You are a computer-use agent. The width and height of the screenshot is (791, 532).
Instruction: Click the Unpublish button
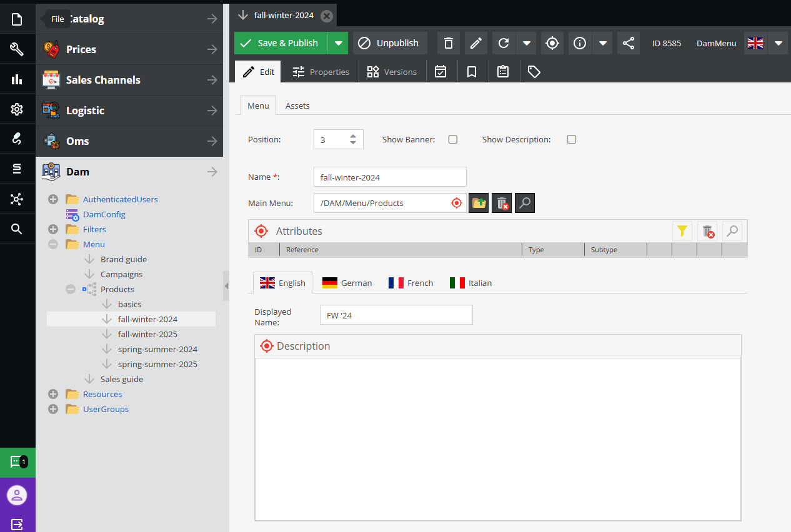tap(390, 43)
